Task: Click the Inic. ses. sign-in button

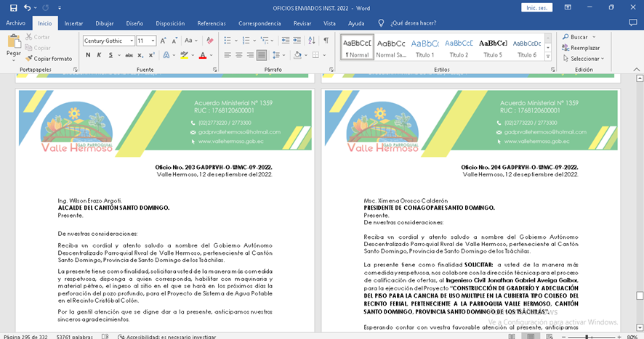Action: [536, 7]
